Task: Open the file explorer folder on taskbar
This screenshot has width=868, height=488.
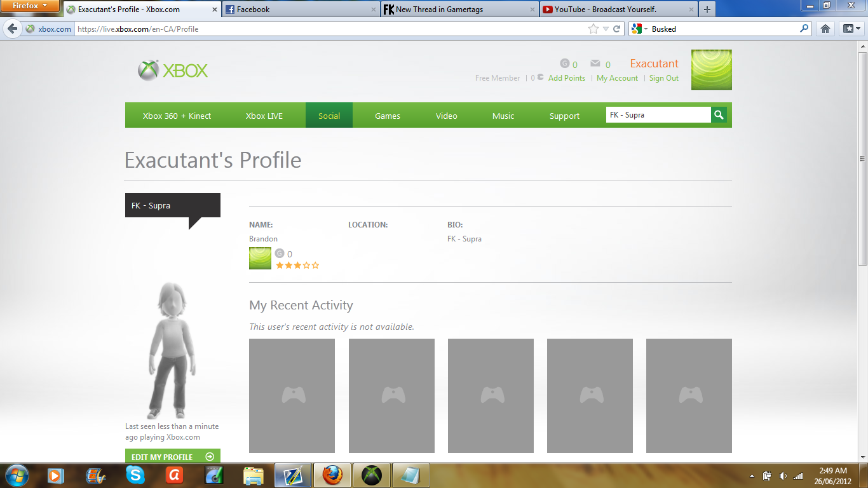Action: tap(254, 475)
